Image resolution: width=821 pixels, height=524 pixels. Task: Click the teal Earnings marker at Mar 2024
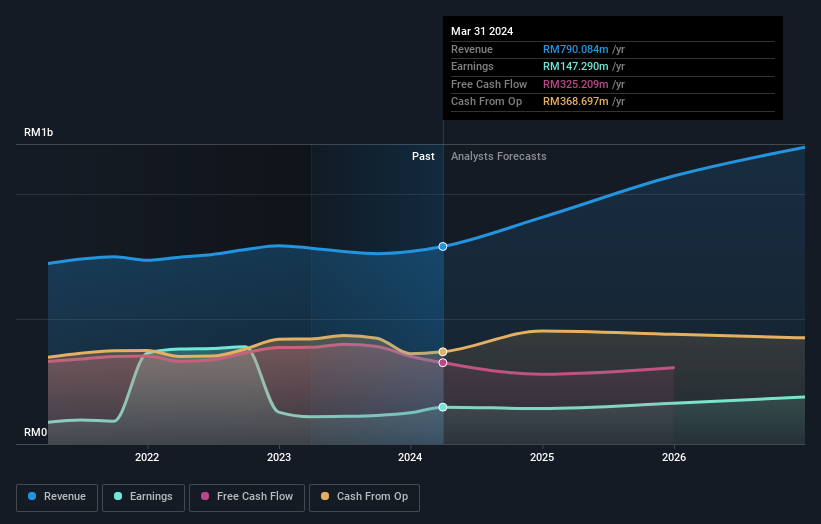(443, 407)
